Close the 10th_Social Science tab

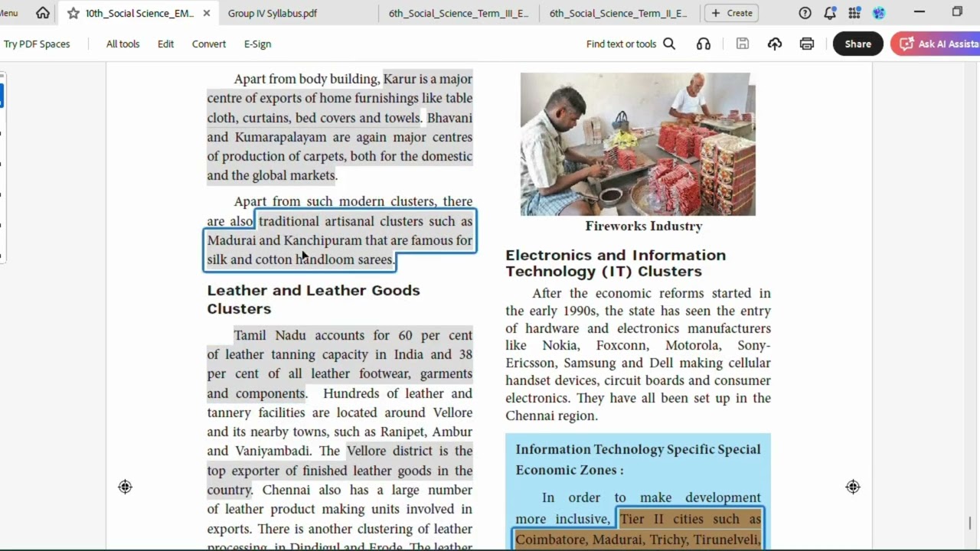point(206,13)
